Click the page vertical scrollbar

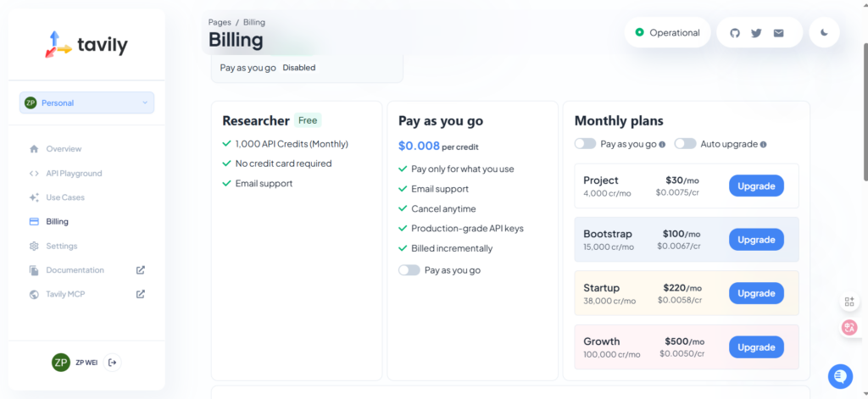click(864, 110)
